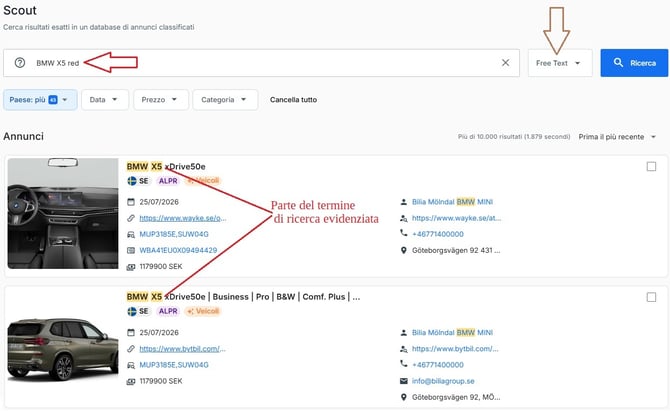Click the Veicoli tag on first listing
Screen dimensions: 670x412
pyautogui.click(x=203, y=181)
